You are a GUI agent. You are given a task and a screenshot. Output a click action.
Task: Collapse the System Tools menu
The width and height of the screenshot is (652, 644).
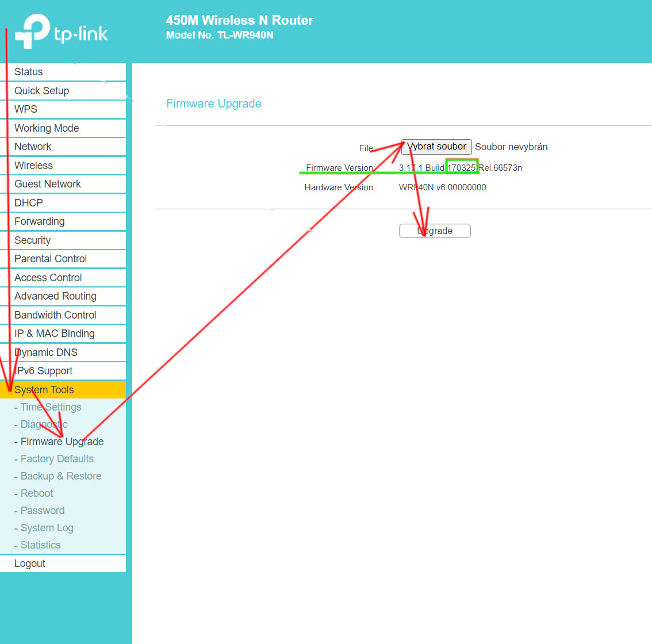pos(44,390)
